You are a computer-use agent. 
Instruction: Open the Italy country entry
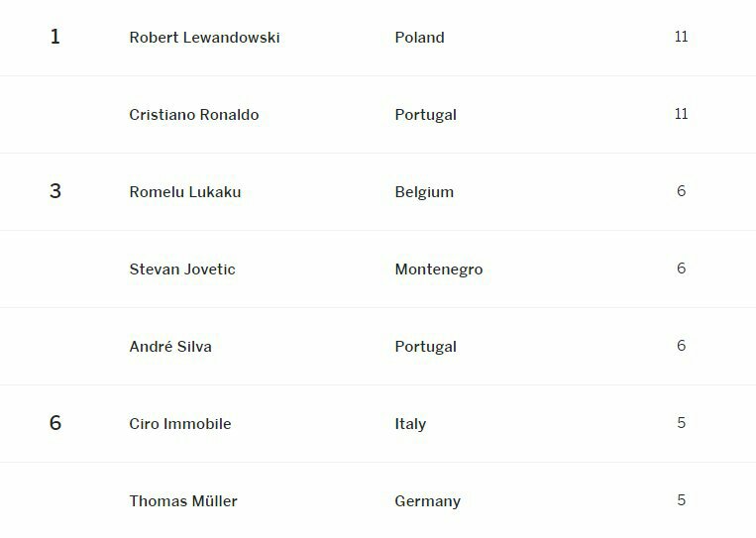click(x=410, y=424)
